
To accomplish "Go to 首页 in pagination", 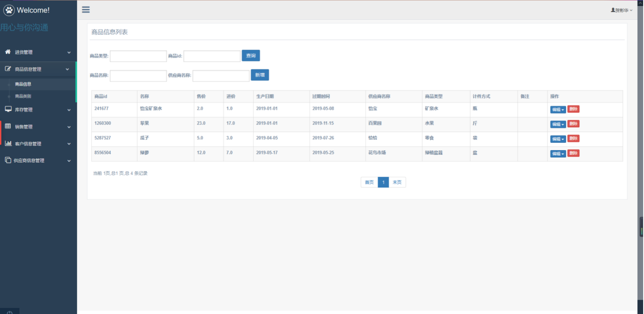I will (x=369, y=182).
